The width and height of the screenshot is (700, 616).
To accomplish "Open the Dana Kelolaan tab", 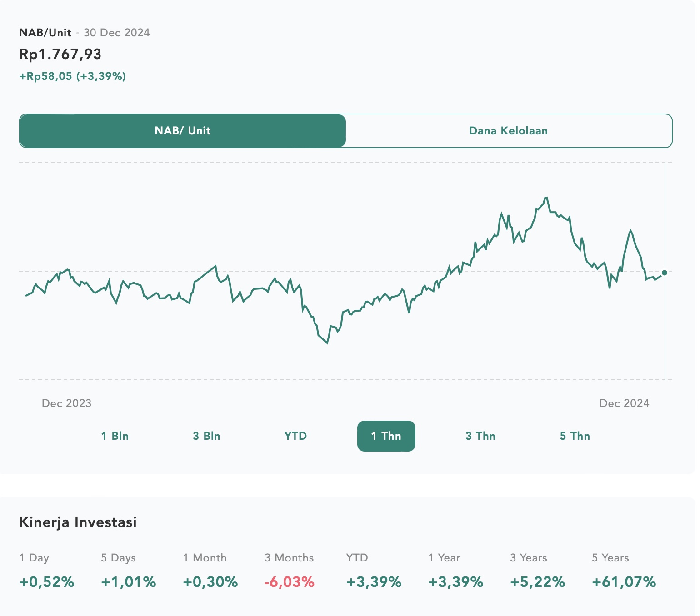I will click(508, 131).
